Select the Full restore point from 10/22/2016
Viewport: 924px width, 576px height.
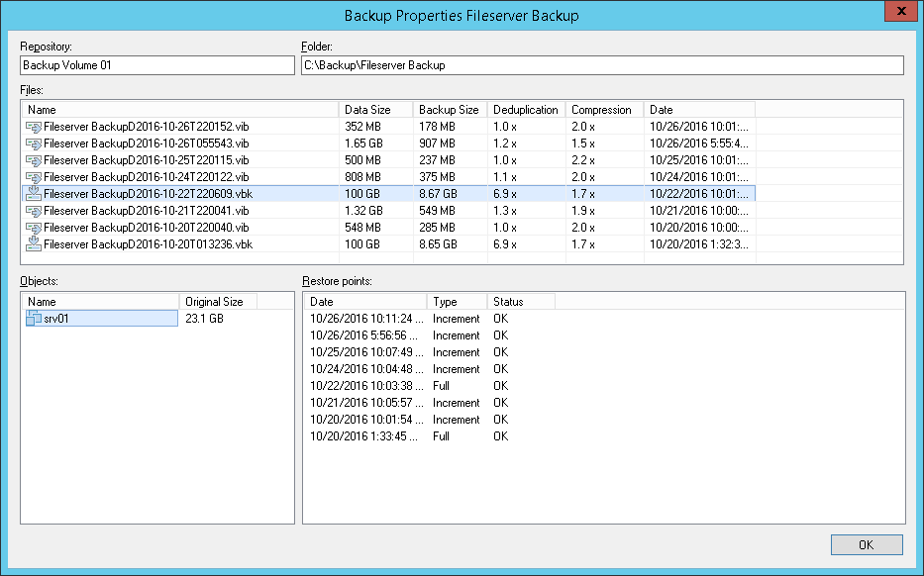(366, 385)
